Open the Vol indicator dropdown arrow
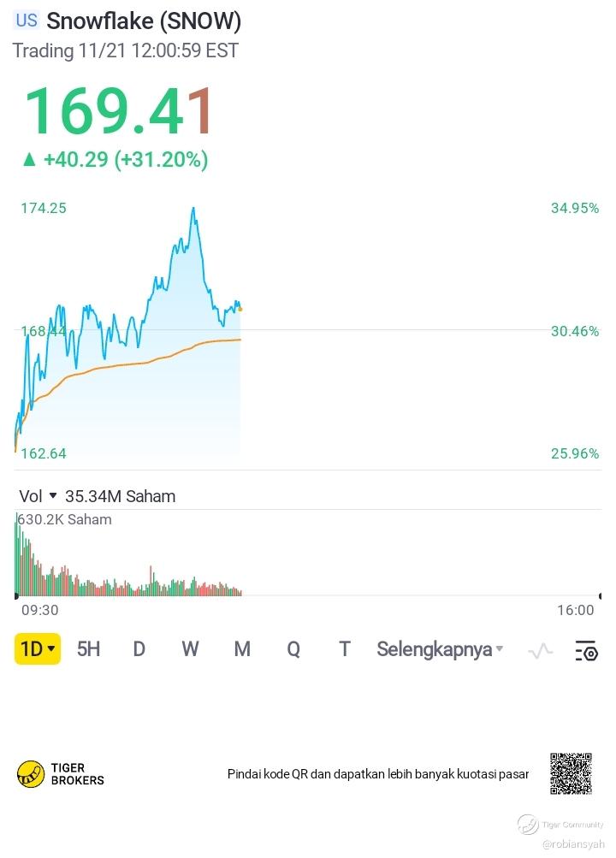This screenshot has height=858, width=616. pyautogui.click(x=53, y=496)
